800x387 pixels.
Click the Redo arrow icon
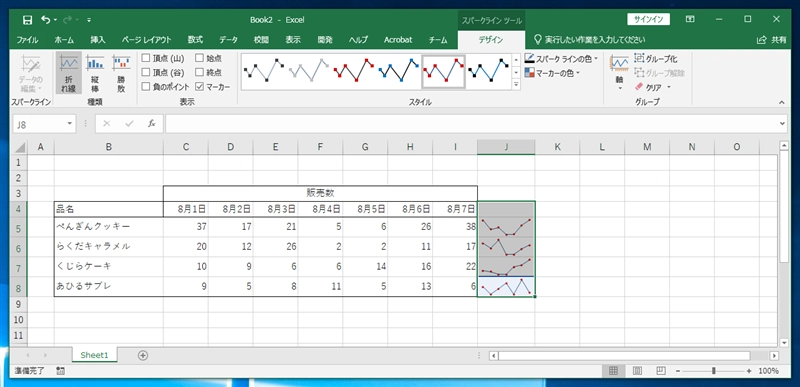67,20
